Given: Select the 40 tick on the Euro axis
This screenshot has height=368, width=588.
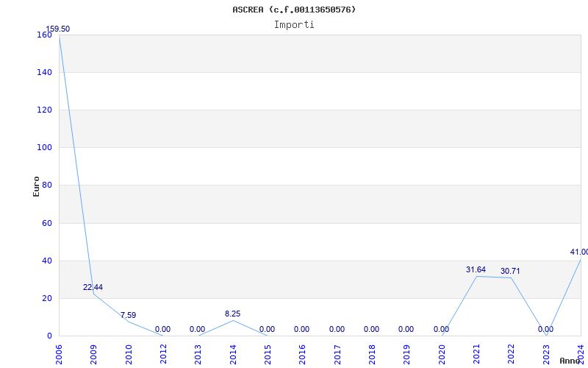Looking at the screenshot, I should click(x=46, y=261).
